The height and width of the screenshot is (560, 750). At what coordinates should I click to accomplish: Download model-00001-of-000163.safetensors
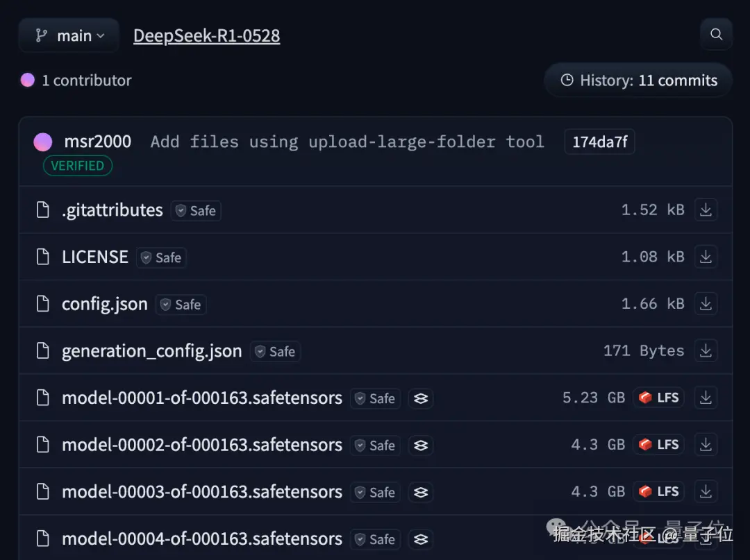click(x=706, y=398)
